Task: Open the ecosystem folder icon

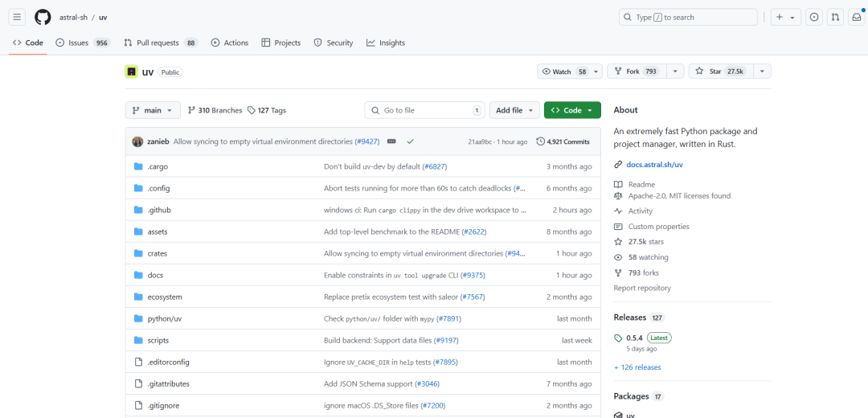Action: [x=138, y=297]
